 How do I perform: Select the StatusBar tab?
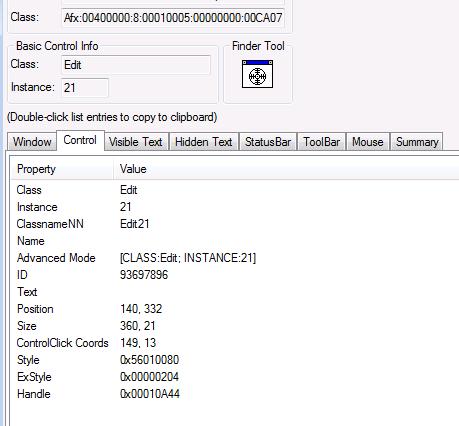coord(268,142)
